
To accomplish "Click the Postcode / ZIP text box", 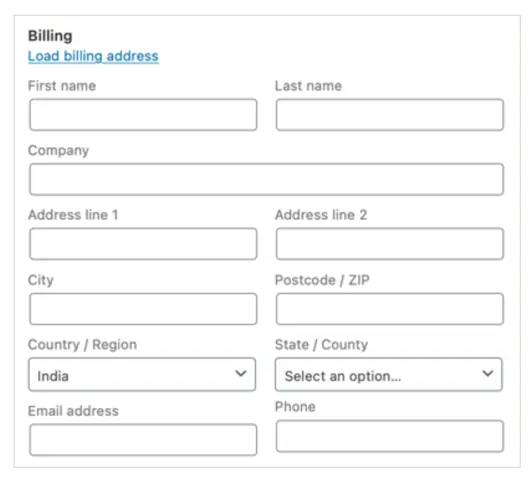I will click(x=389, y=309).
